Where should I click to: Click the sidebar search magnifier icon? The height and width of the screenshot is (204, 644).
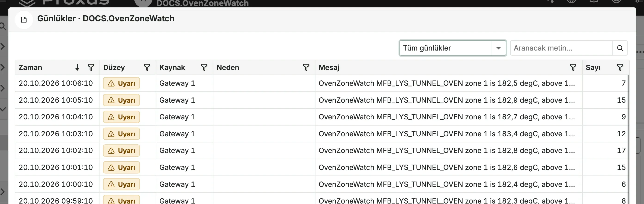click(x=3, y=26)
